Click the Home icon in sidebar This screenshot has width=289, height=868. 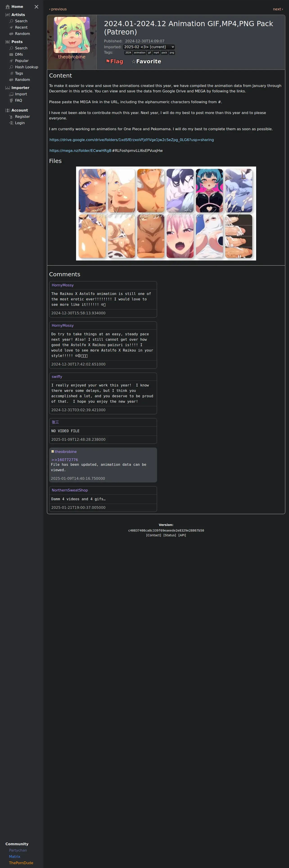pos(8,7)
